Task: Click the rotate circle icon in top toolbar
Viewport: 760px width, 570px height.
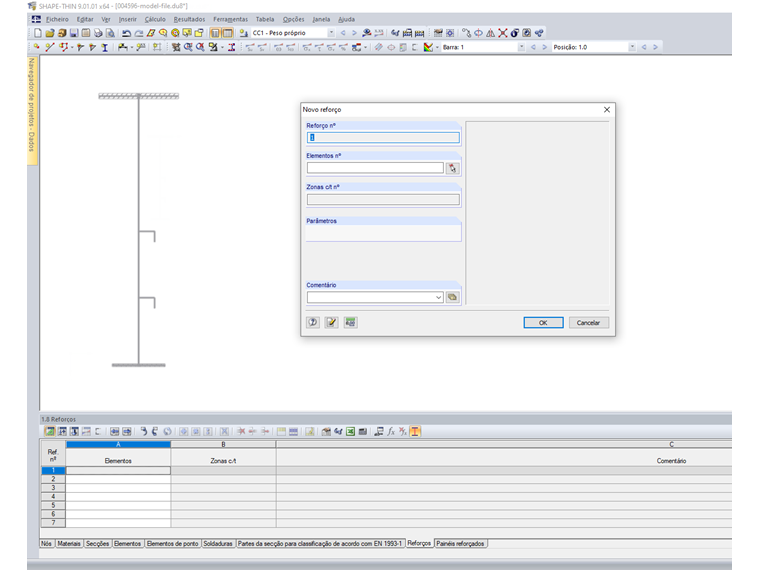Action: coord(478,33)
